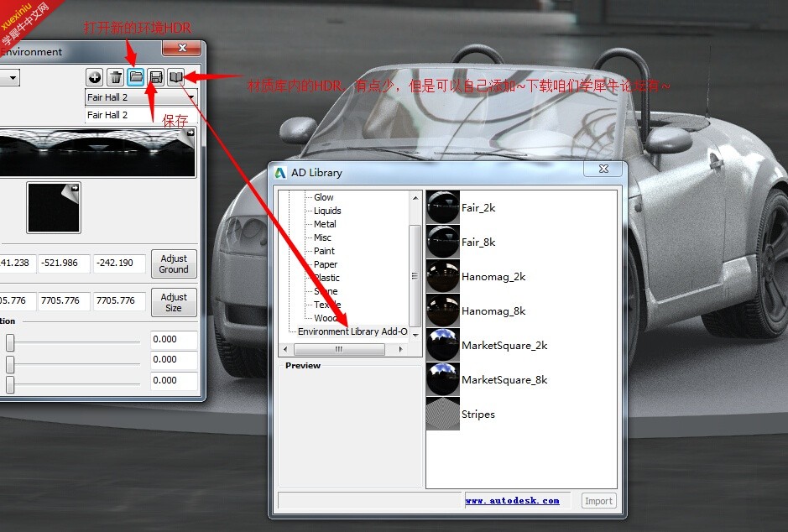Click the add new environment plus icon

pos(95,77)
